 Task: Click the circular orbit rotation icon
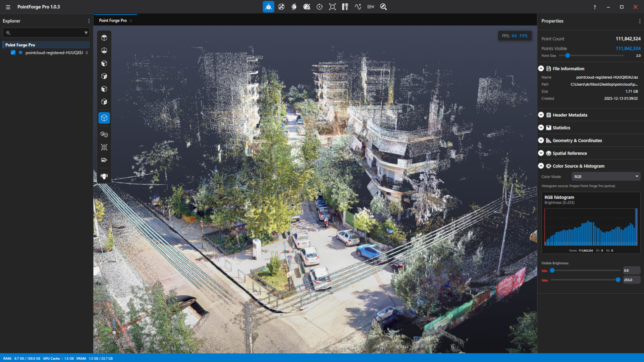tap(320, 7)
